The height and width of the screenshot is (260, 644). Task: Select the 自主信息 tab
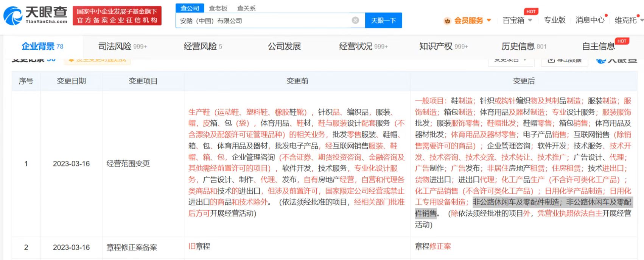click(x=598, y=46)
